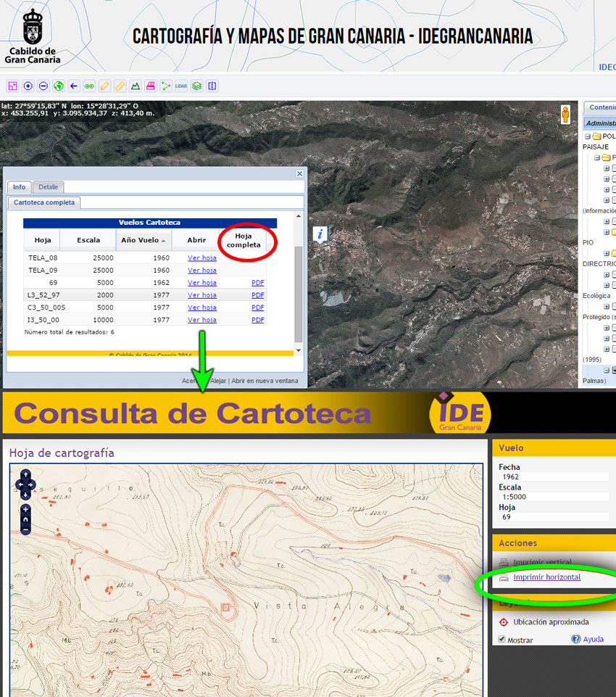Click the Hoja field showing 69
The image size is (616, 697).
554,516
